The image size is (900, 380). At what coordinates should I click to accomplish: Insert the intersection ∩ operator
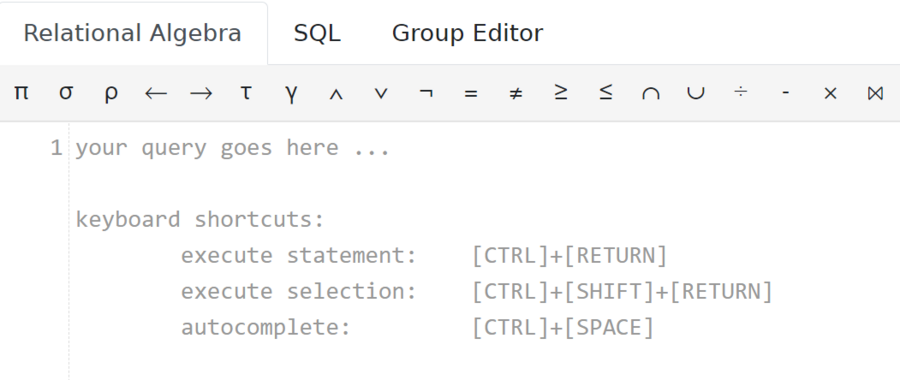coord(650,92)
